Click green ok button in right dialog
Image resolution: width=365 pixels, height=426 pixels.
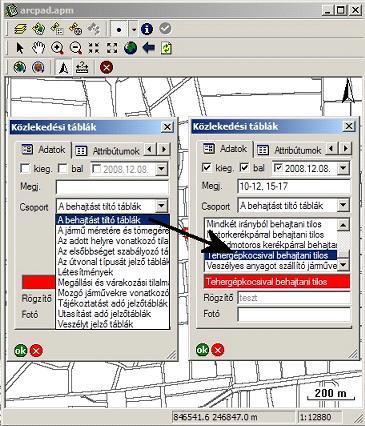pos(202,350)
